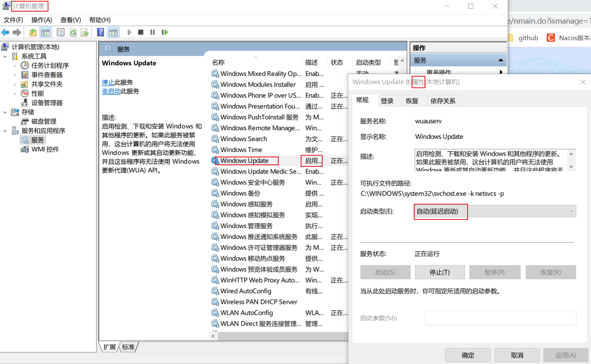Click the Stop Service square icon
This screenshot has height=364, width=591.
[x=141, y=32]
